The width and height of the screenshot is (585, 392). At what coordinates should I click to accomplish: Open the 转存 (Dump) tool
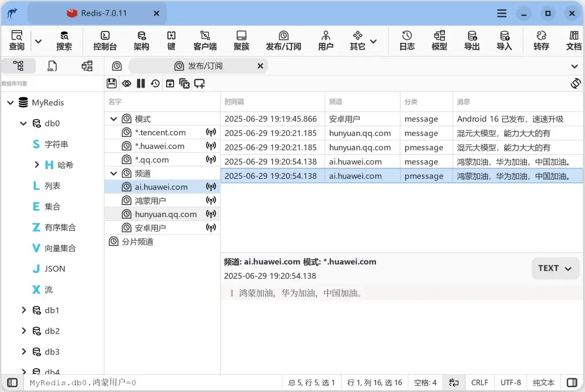[x=541, y=40]
